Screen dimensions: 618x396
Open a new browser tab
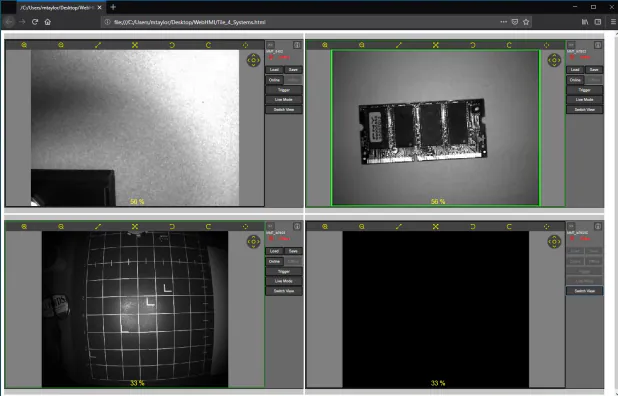[x=113, y=7]
